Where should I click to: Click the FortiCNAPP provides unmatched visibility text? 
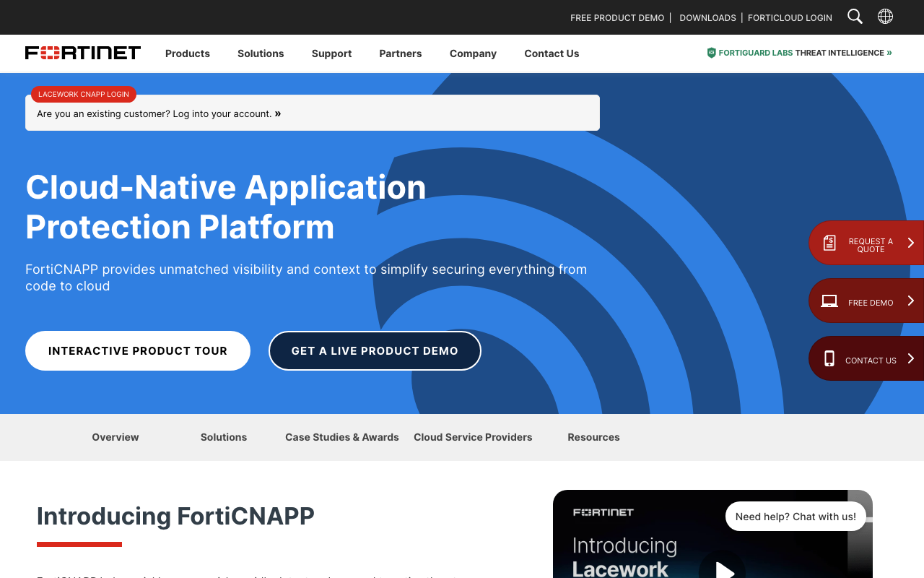[x=306, y=277]
